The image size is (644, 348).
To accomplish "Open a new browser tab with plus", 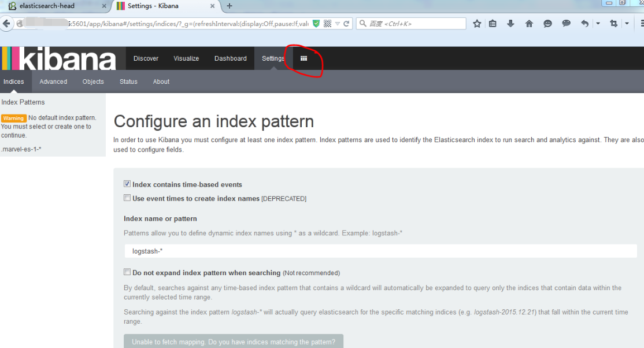I will (x=230, y=6).
